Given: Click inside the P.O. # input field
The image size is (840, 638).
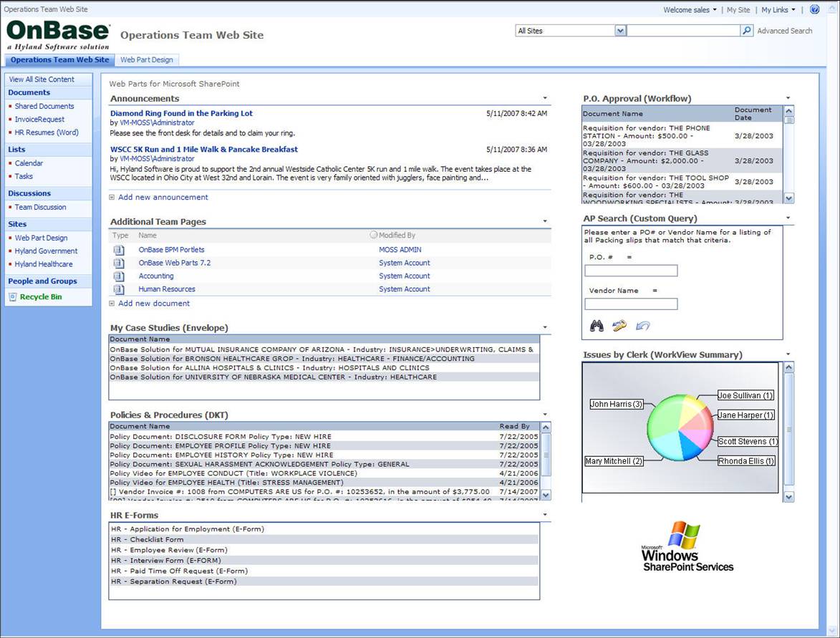Looking at the screenshot, I should click(x=630, y=270).
